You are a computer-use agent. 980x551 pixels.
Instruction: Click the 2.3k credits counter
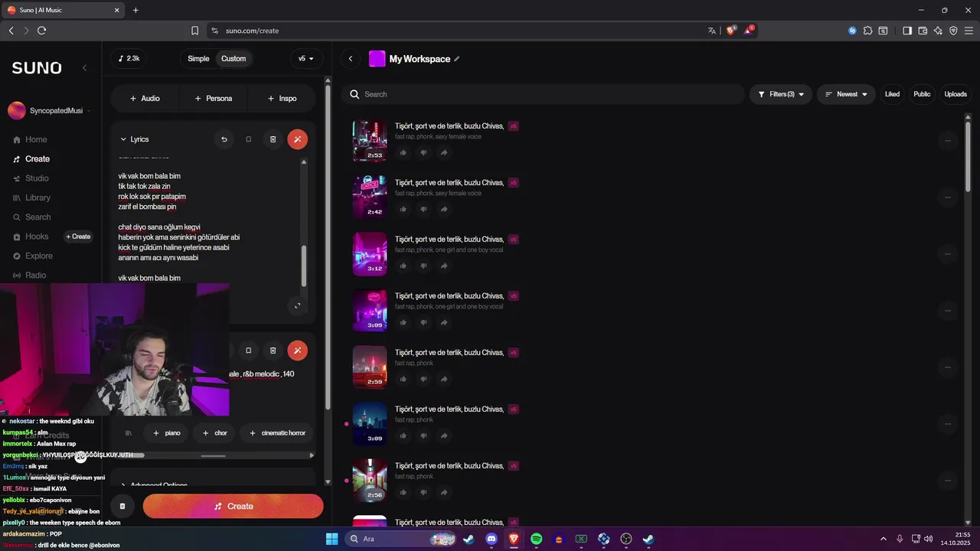[x=129, y=59]
